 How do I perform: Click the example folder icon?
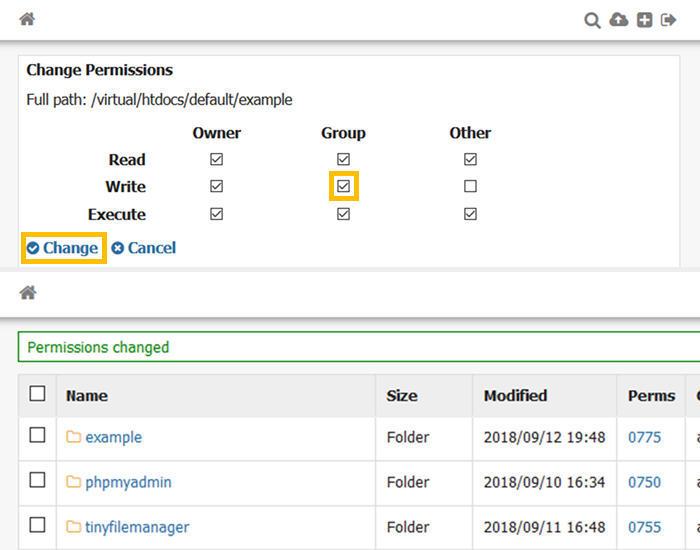[73, 437]
